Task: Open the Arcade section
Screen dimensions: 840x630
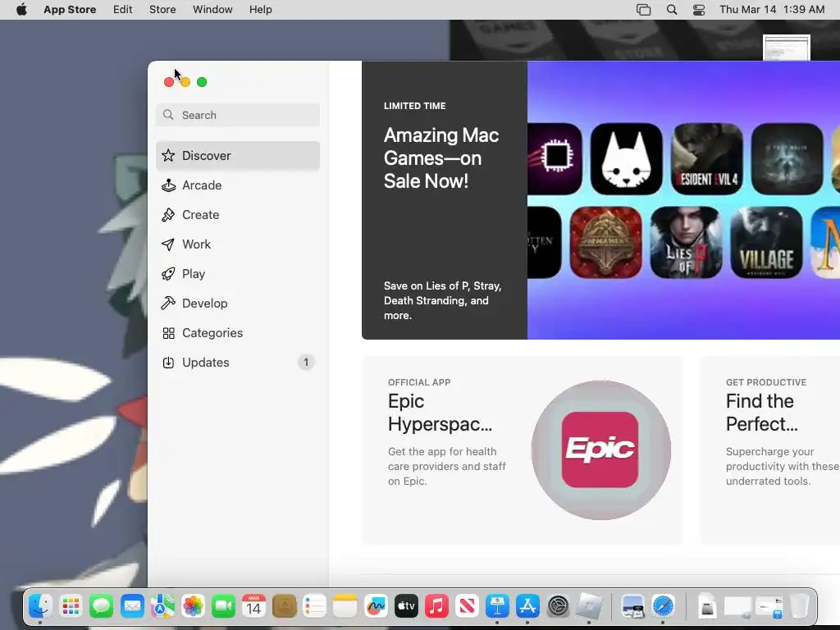Action: [238, 185]
